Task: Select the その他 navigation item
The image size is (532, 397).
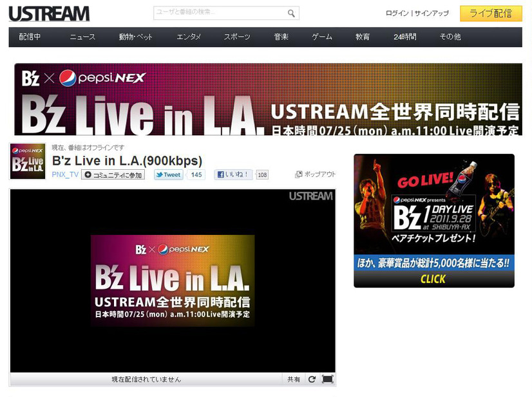Action: [x=450, y=37]
